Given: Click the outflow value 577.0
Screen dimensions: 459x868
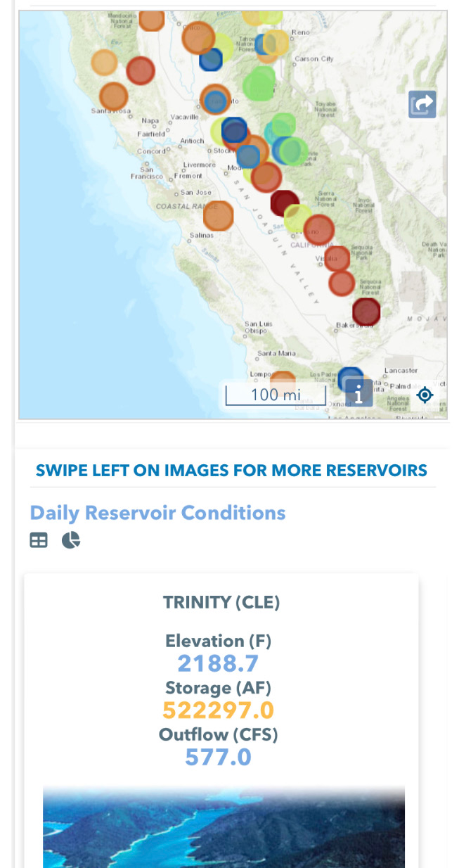Looking at the screenshot, I should [218, 757].
